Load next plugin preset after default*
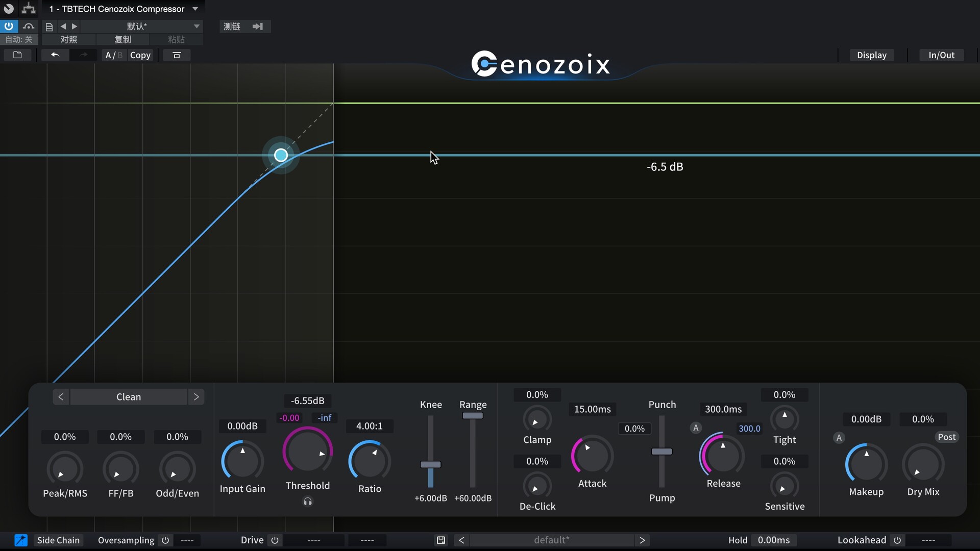 point(642,540)
